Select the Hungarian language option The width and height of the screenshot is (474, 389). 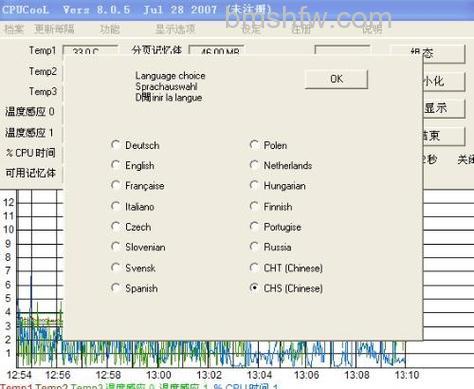pos(278,186)
